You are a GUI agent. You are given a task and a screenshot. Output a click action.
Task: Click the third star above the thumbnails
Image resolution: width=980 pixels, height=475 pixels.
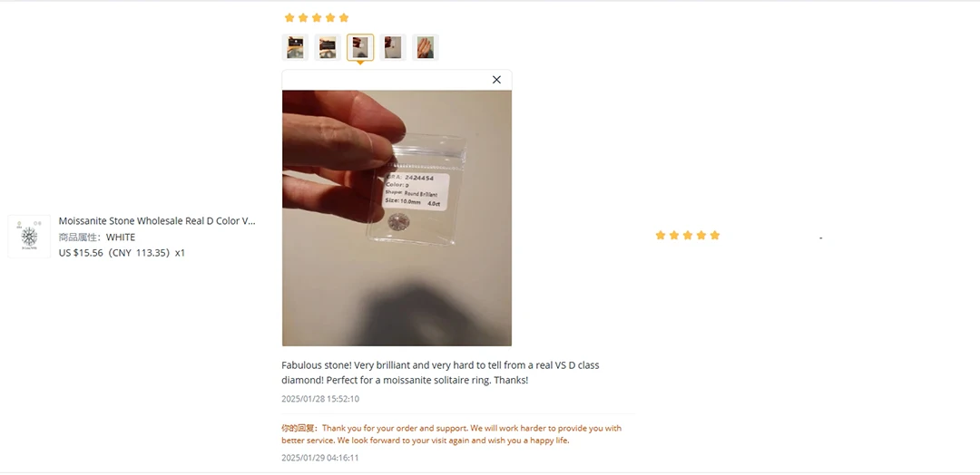(x=317, y=17)
